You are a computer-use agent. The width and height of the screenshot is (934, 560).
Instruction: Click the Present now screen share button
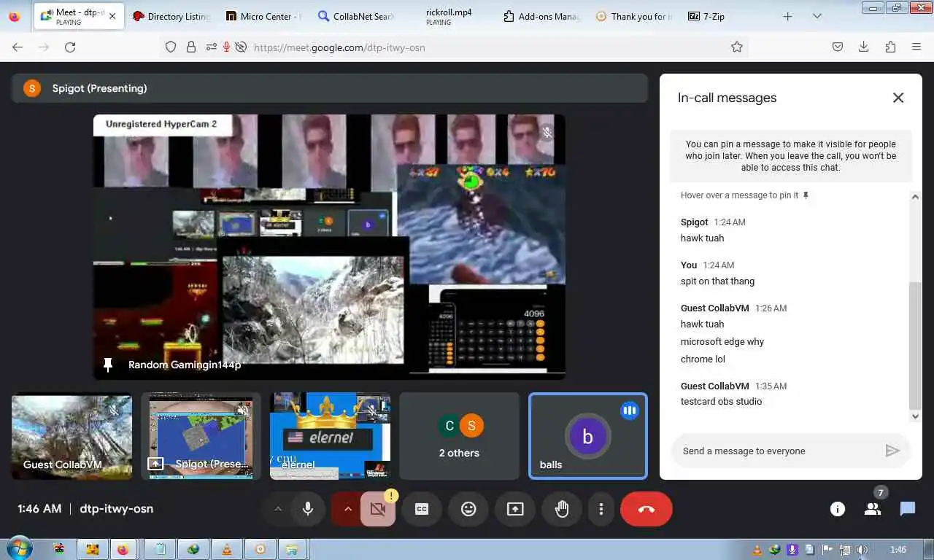(x=515, y=509)
